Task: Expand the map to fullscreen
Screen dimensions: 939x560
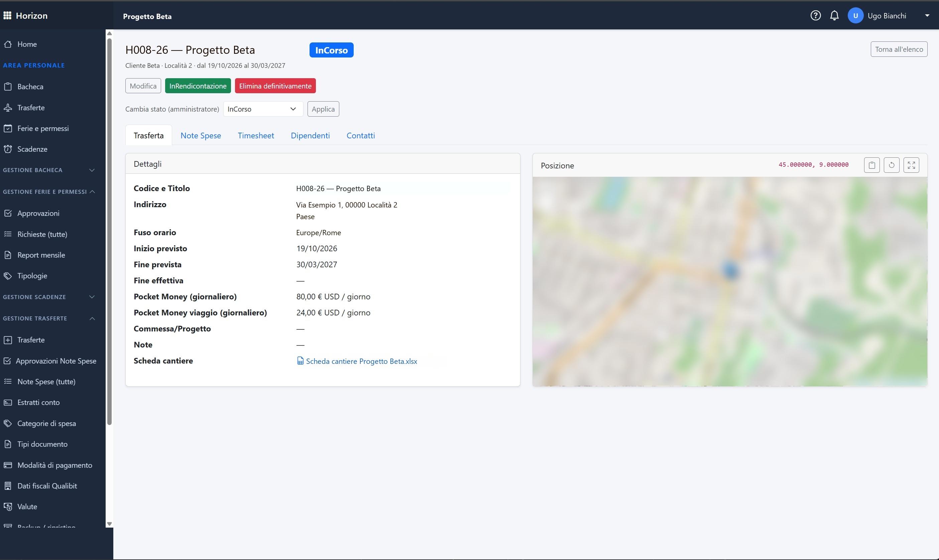Action: coord(911,165)
